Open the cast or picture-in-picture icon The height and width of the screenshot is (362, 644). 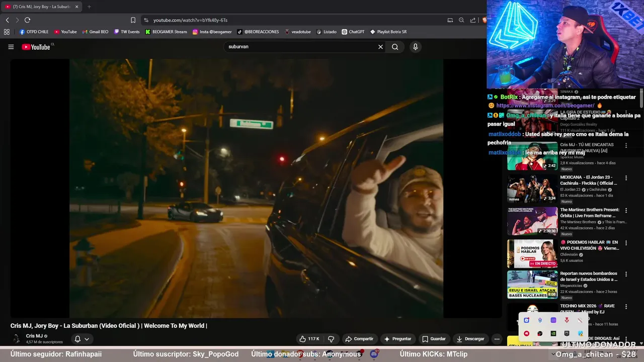tap(450, 20)
